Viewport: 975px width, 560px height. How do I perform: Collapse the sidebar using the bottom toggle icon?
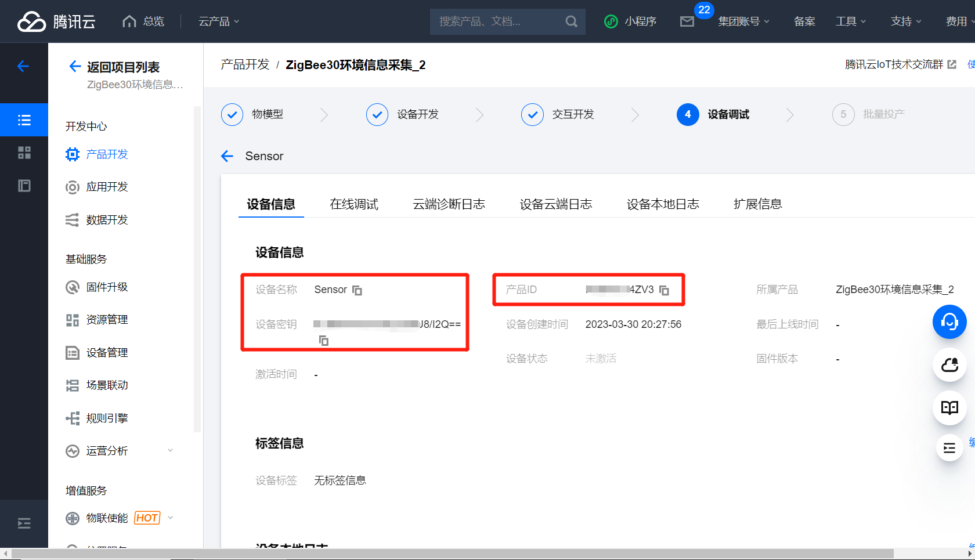[24, 523]
